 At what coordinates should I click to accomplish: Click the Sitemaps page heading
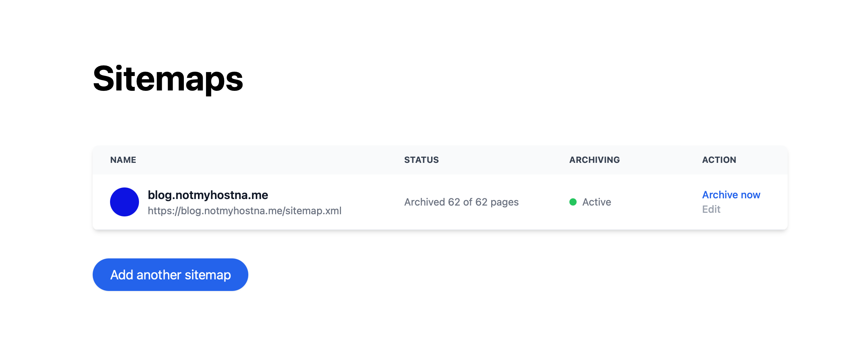[168, 79]
